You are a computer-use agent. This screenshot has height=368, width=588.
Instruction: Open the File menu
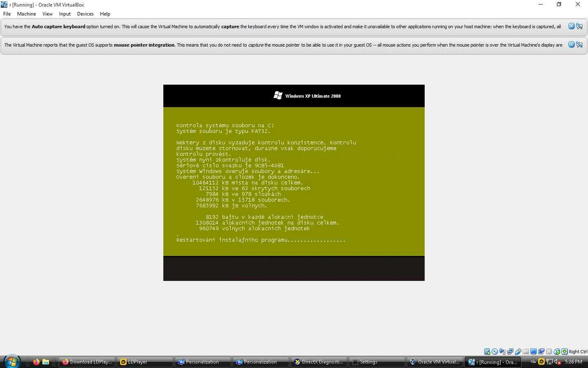pyautogui.click(x=7, y=14)
